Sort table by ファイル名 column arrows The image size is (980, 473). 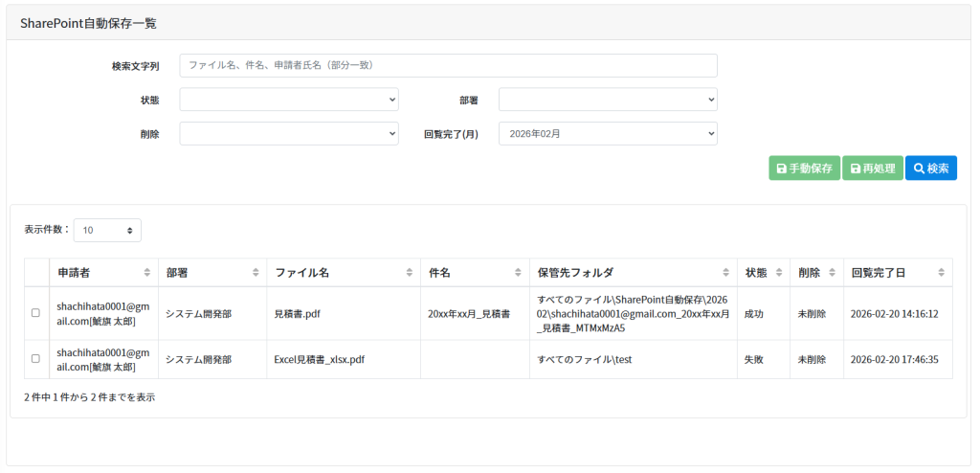click(410, 273)
